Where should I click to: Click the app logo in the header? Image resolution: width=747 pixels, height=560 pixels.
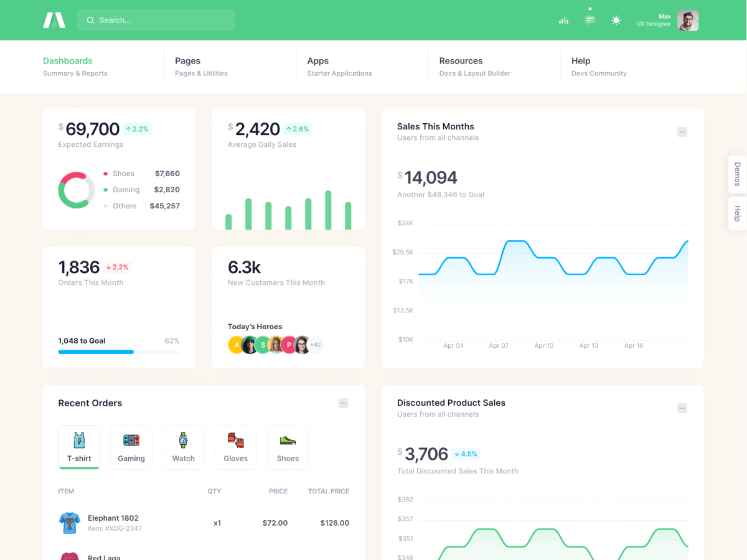[x=54, y=20]
